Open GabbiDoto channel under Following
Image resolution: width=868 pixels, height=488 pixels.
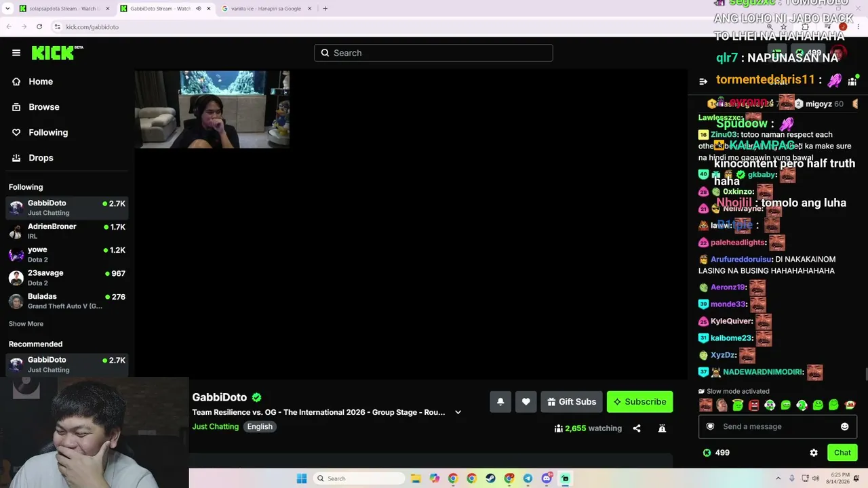[66, 207]
